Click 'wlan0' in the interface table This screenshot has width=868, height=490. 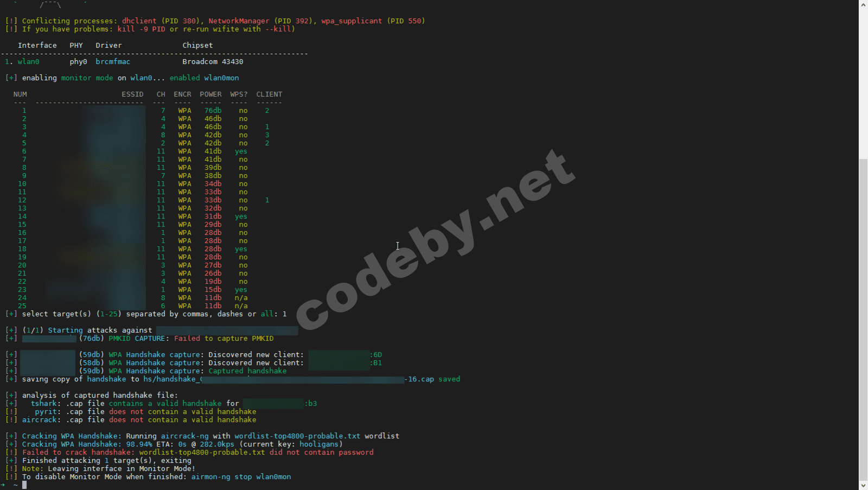28,62
